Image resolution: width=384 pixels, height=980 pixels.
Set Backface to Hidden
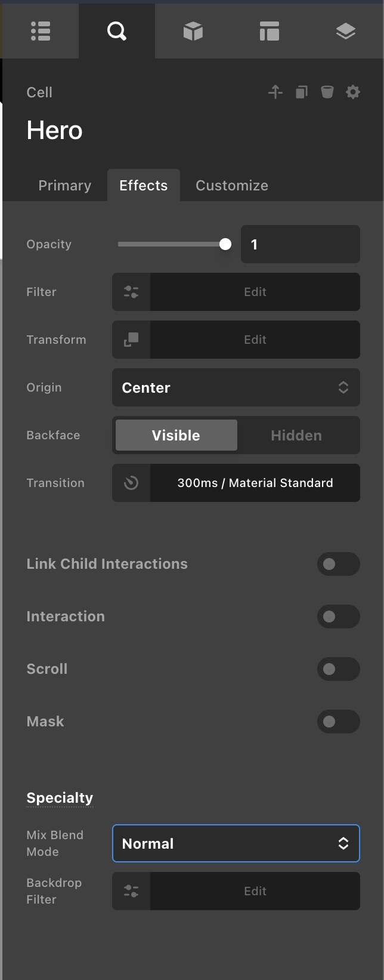(x=296, y=435)
